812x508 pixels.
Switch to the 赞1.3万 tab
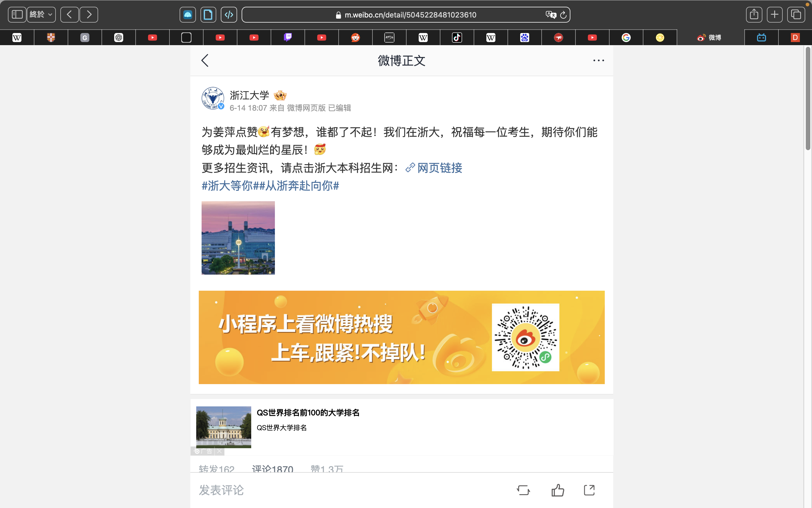(327, 469)
